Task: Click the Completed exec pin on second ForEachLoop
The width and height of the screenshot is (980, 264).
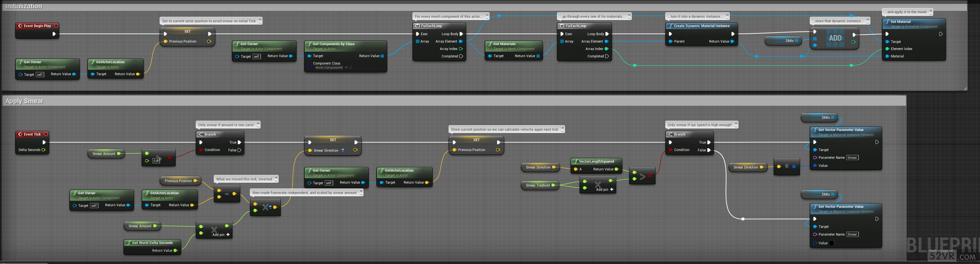Action: click(x=607, y=56)
